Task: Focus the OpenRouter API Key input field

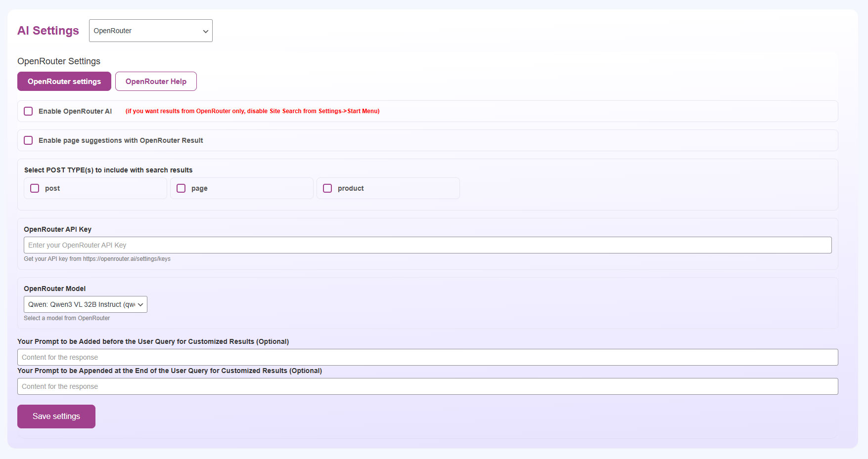Action: click(427, 245)
